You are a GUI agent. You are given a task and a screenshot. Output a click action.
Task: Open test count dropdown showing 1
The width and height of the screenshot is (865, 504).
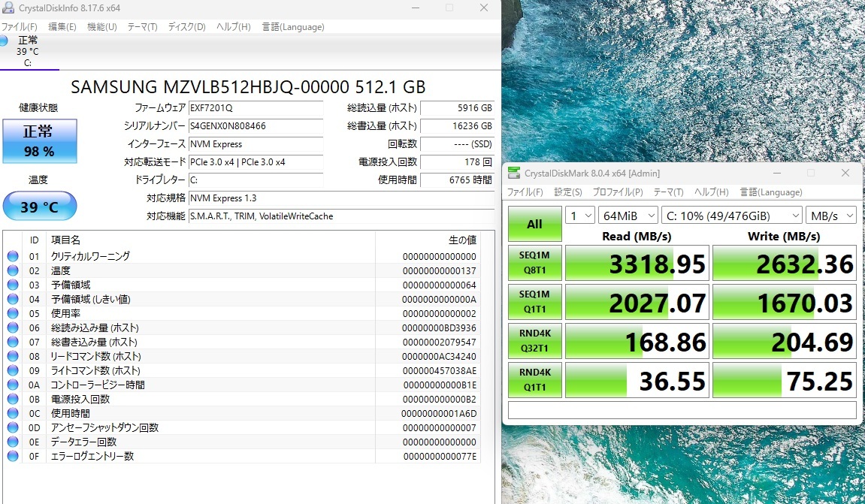coord(579,216)
